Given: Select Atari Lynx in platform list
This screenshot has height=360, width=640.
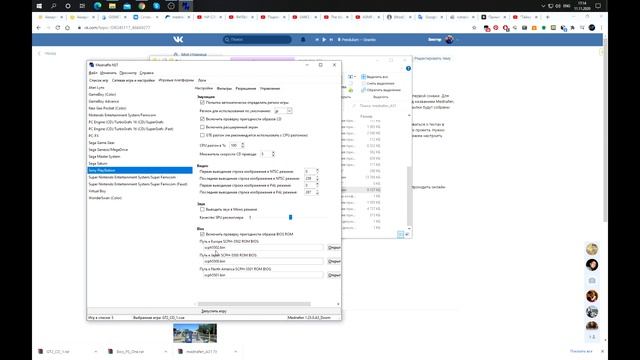Looking at the screenshot, I should 140,87.
